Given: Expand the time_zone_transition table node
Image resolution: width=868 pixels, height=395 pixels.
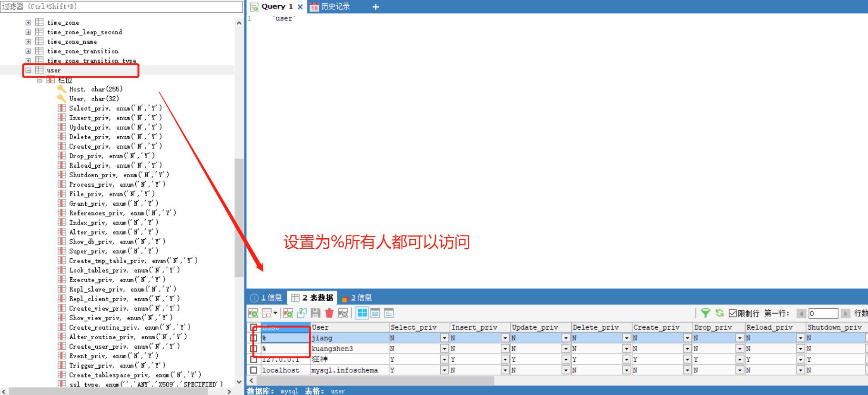Looking at the screenshot, I should coord(28,51).
